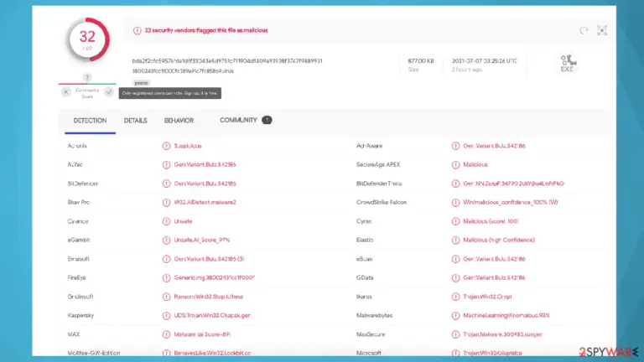644x362 pixels.
Task: Open the similarity graph icon
Action: click(602, 30)
